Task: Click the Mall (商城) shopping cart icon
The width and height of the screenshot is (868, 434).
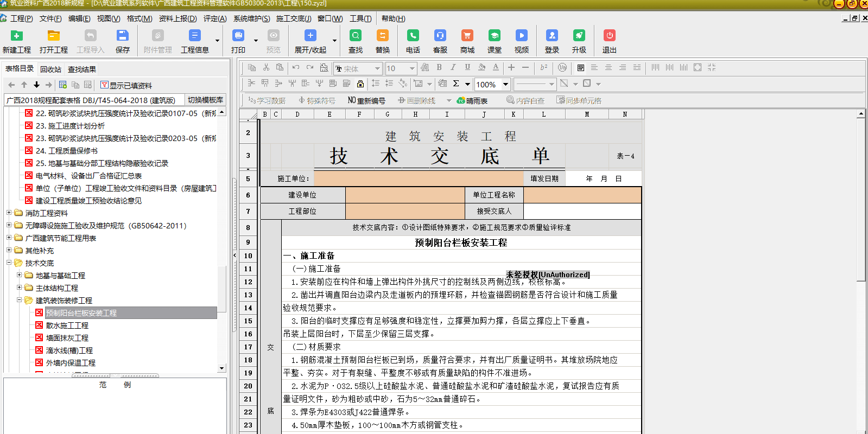Action: click(467, 36)
